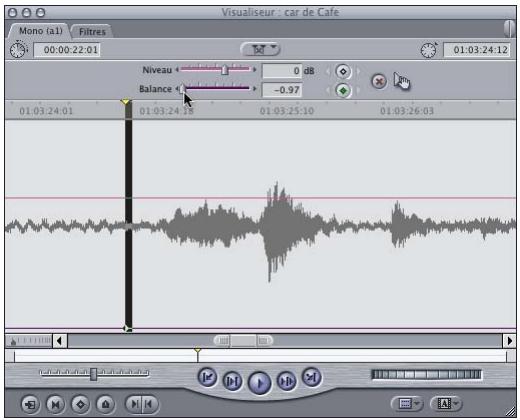Click the timecode duration field 00:00:22:01
Screen dimensions: 520x420
pos(67,50)
